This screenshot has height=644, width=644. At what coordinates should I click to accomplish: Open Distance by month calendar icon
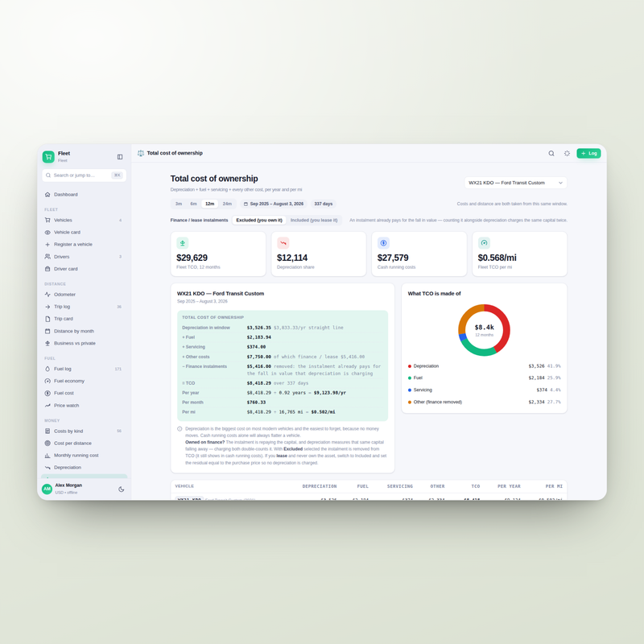tap(47, 331)
